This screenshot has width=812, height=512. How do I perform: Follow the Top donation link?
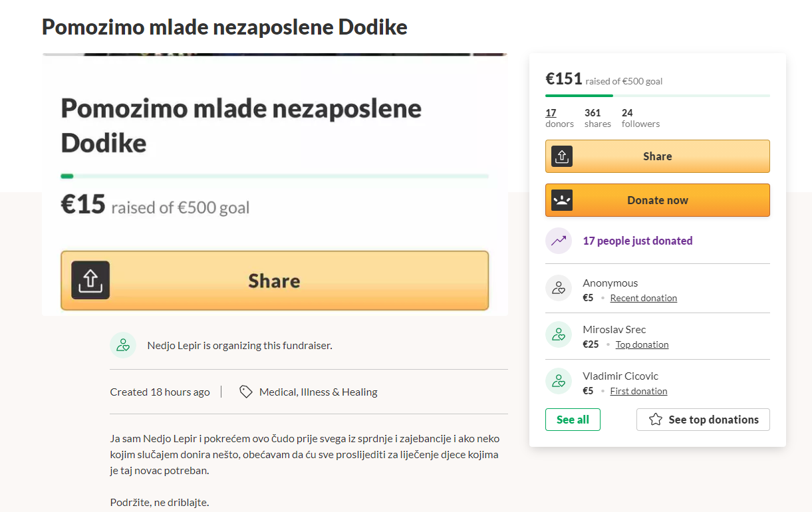click(x=642, y=344)
